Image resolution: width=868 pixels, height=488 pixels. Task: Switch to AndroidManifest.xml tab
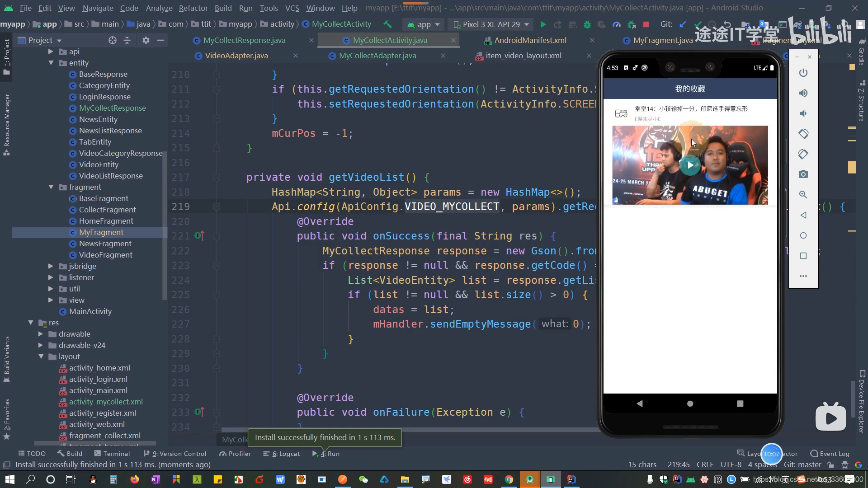(x=530, y=40)
